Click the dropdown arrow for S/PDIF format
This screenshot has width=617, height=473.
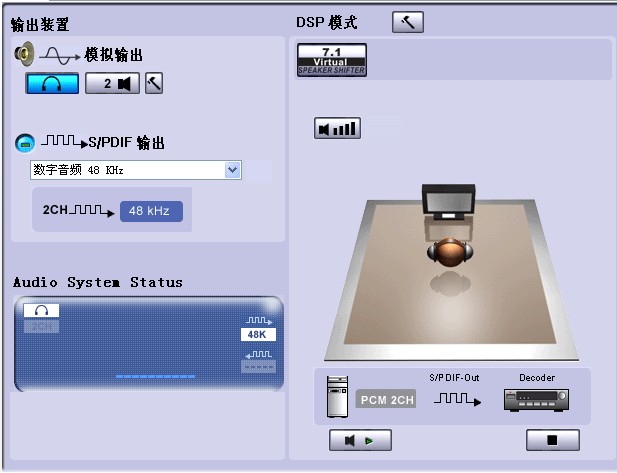click(233, 170)
